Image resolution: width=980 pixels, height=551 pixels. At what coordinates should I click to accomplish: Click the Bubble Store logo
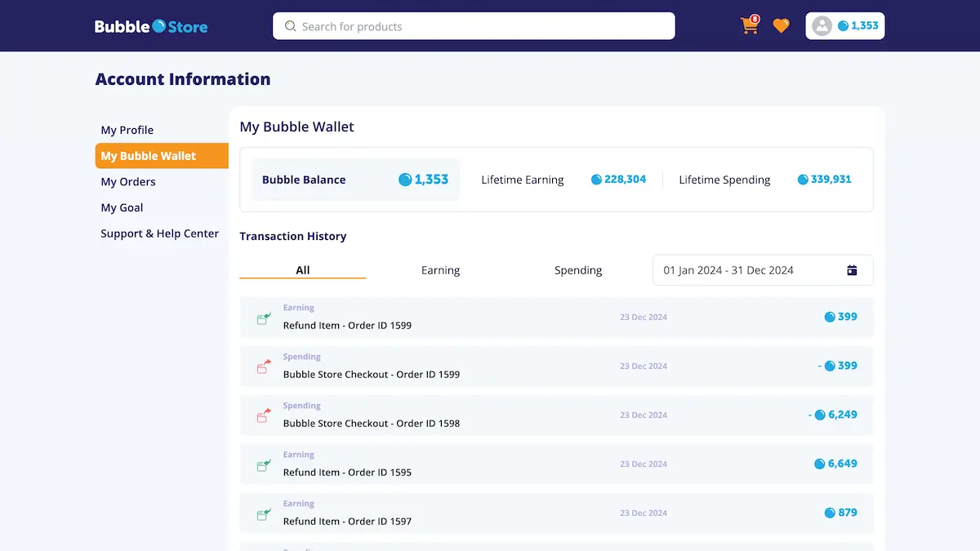click(x=151, y=26)
